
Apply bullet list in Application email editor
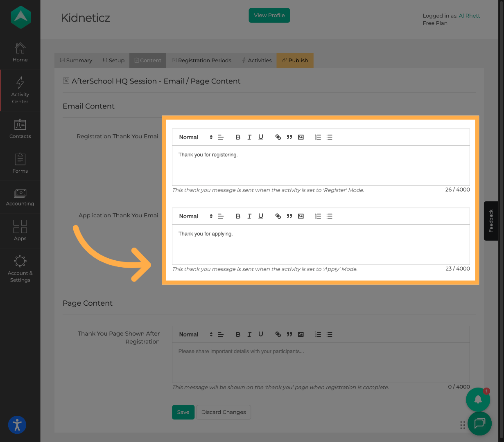[330, 216]
